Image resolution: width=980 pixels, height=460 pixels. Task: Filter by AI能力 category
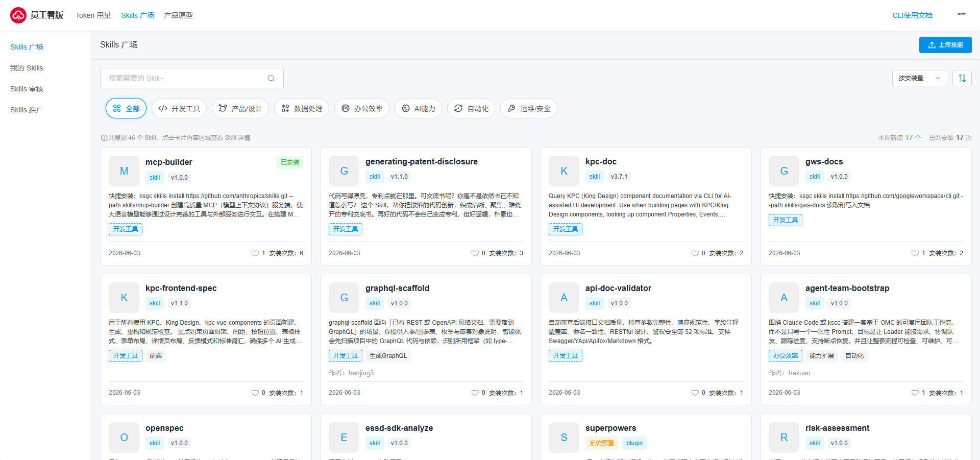click(418, 108)
